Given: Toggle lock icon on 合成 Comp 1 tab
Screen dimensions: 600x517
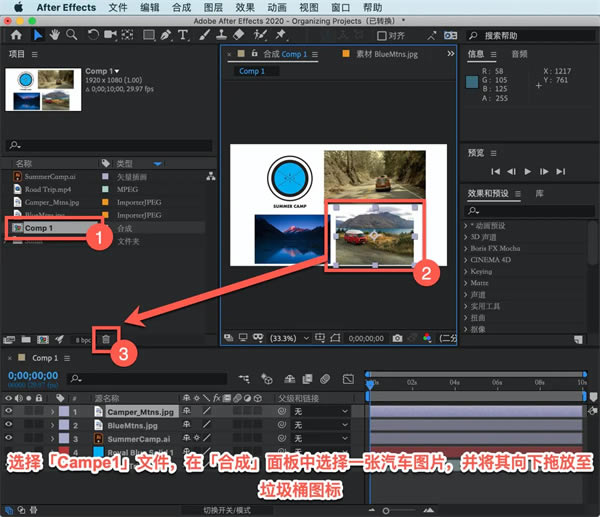Looking at the screenshot, I should tap(254, 54).
